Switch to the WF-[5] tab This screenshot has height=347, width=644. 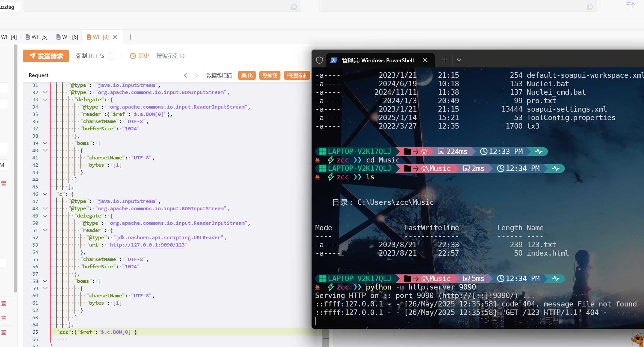click(36, 37)
